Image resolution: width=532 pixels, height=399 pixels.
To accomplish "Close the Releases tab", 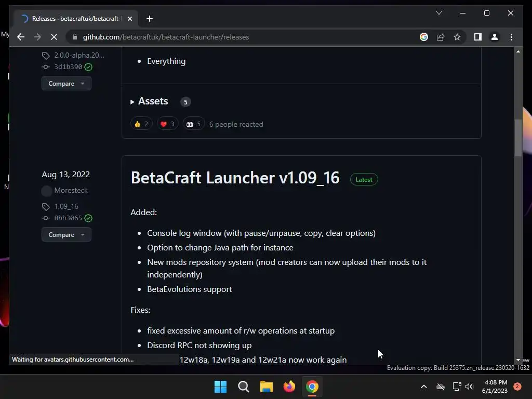I will coord(129,19).
